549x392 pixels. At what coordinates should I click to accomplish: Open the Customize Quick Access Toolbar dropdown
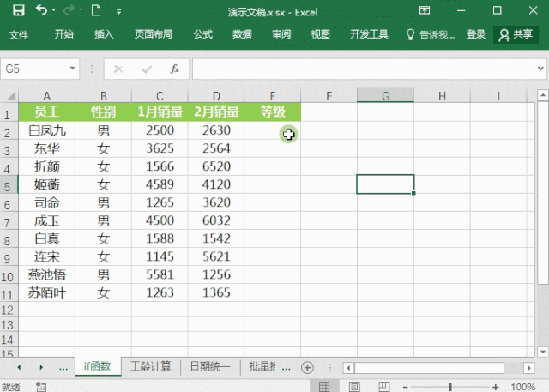(x=119, y=12)
